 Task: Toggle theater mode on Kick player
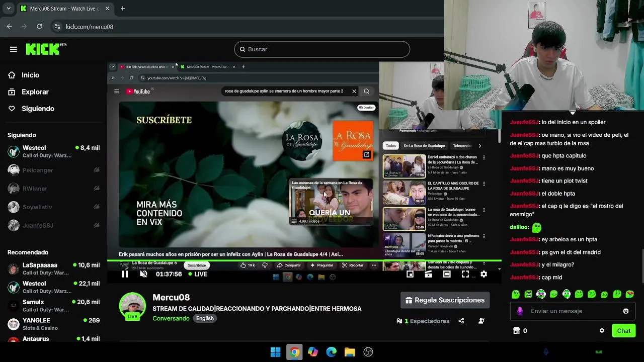pos(447,274)
